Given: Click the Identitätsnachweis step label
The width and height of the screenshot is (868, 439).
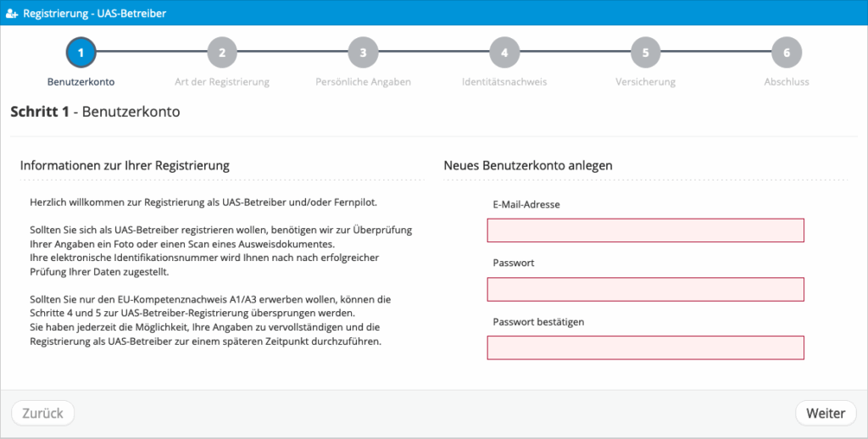Looking at the screenshot, I should coord(504,82).
